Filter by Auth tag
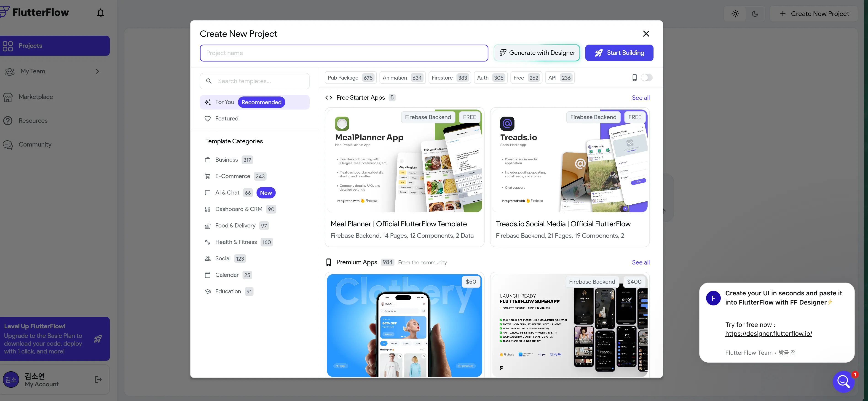Viewport: 868px width, 401px height. (x=491, y=78)
